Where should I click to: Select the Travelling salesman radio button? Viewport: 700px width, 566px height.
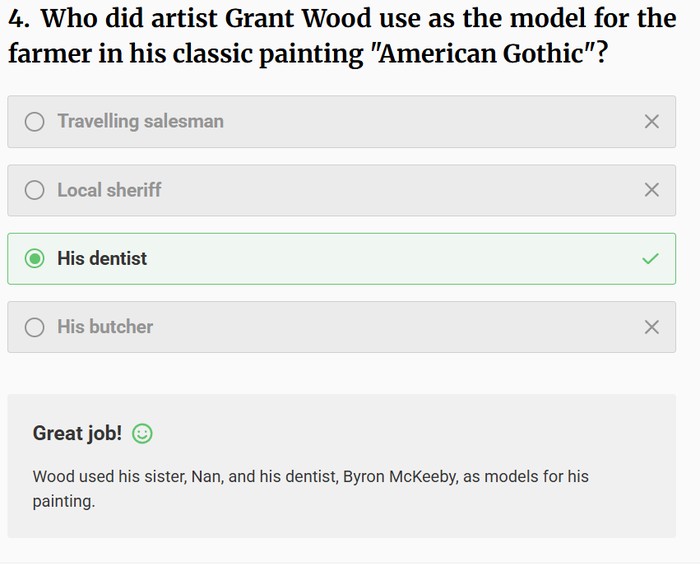click(35, 121)
